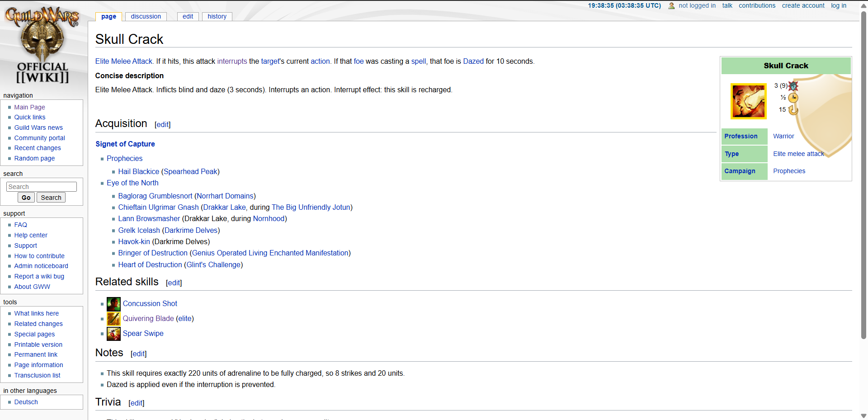Open contributions in the top bar
This screenshot has width=868, height=420.
click(757, 5)
